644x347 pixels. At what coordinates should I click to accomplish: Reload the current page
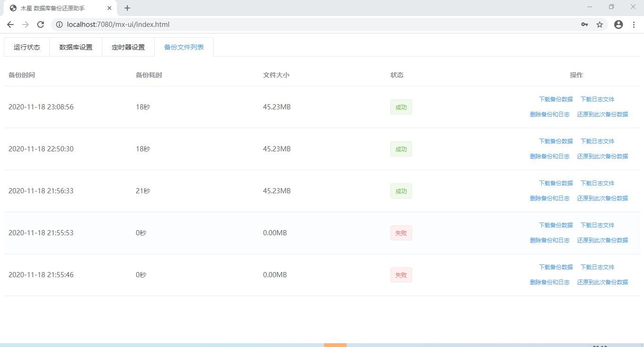point(41,25)
